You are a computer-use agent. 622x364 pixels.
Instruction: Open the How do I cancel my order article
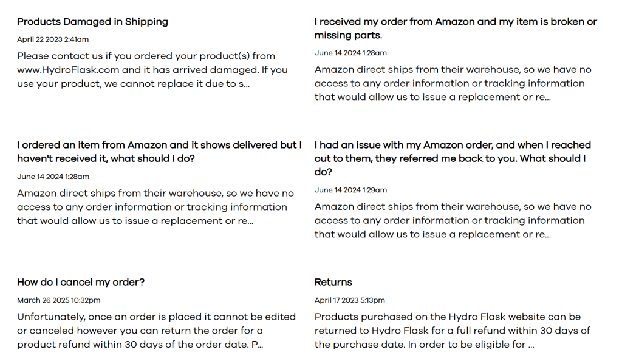click(81, 282)
